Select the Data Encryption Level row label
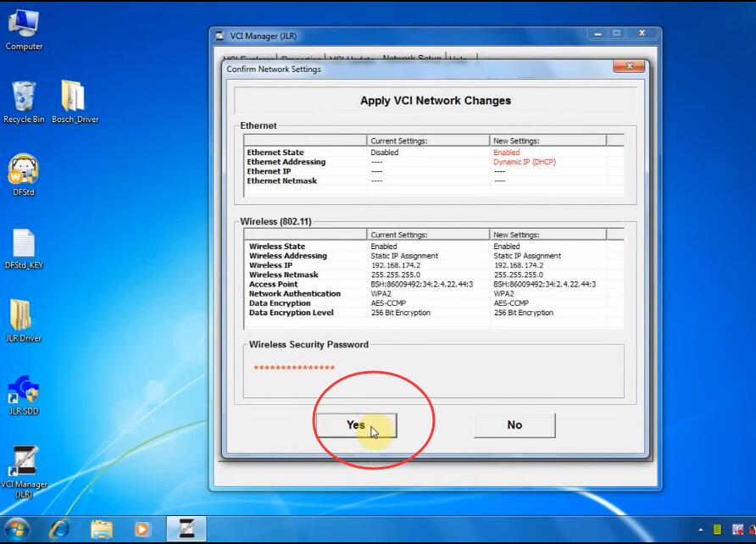 point(292,313)
